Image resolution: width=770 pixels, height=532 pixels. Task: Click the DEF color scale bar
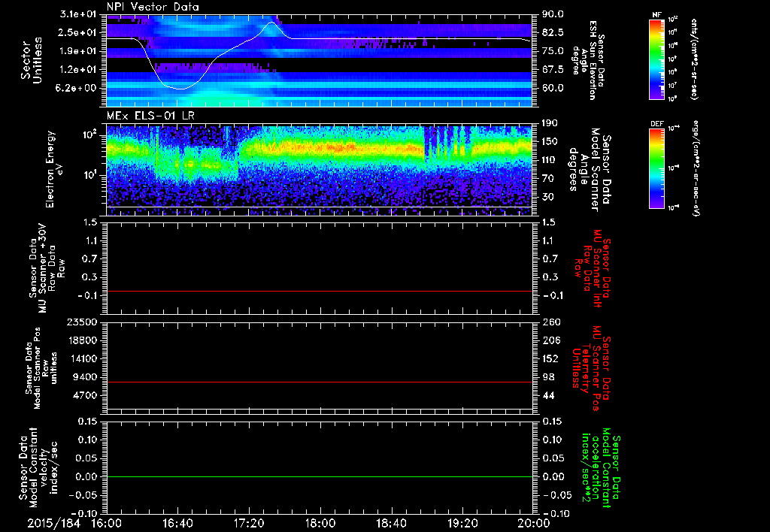point(656,168)
